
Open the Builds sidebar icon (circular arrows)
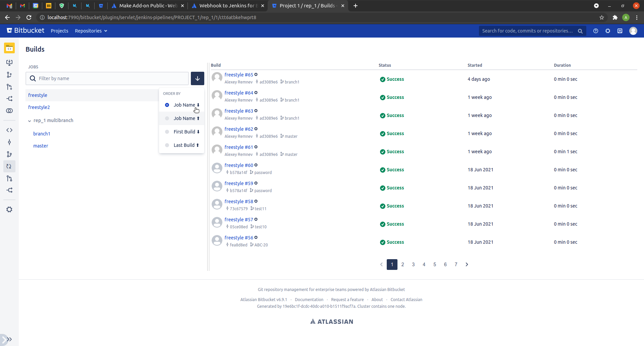[x=9, y=166]
